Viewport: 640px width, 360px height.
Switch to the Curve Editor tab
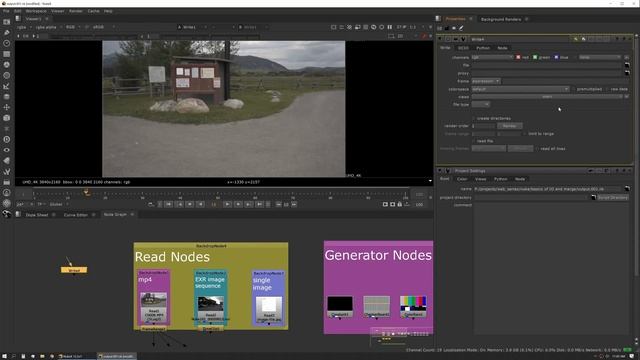[x=76, y=215]
